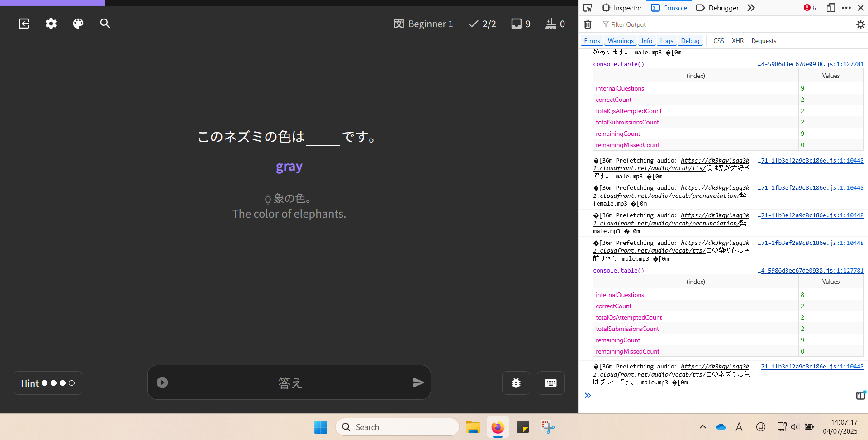Toggle the Warnings filter
868x440 pixels.
[x=621, y=41]
